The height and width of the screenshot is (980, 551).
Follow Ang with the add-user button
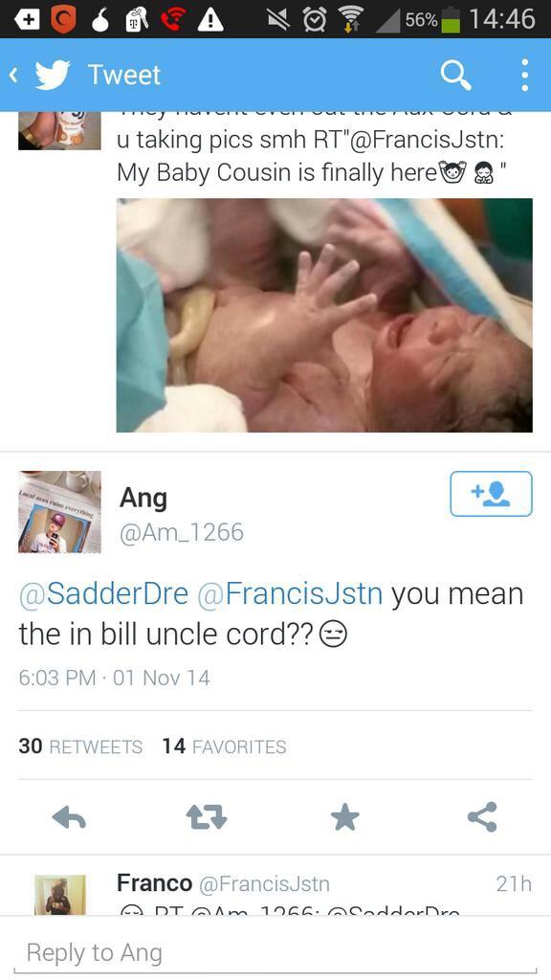click(x=491, y=494)
